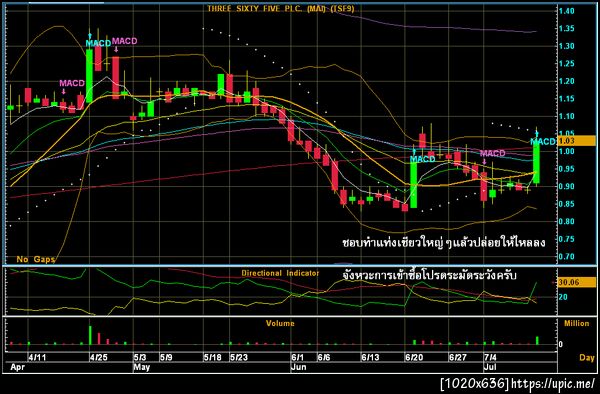This screenshot has width=600, height=394.
Task: Select the 6/1 date marker
Action: click(297, 358)
